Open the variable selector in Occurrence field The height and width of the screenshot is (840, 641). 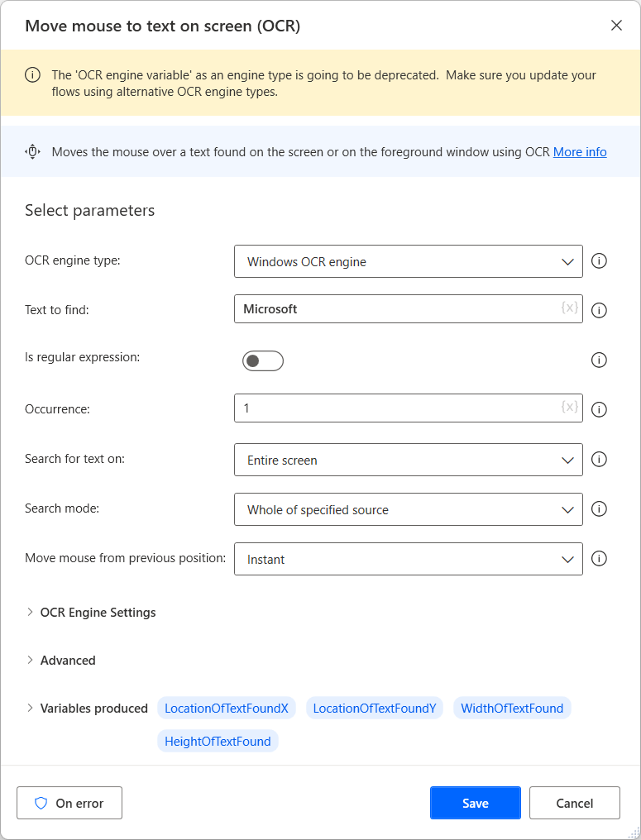(569, 408)
